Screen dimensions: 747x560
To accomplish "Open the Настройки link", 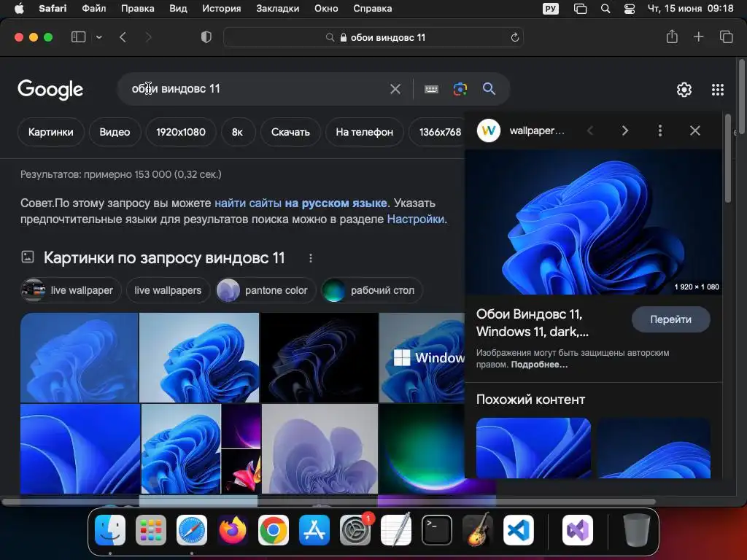I will [415, 219].
